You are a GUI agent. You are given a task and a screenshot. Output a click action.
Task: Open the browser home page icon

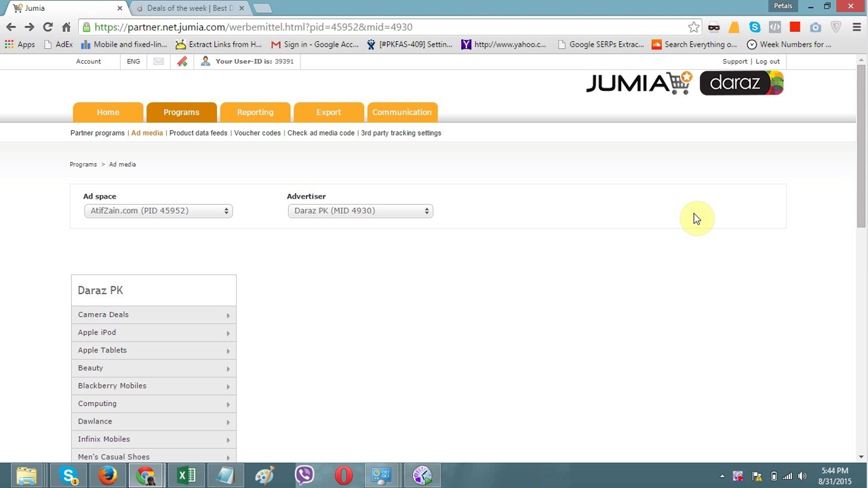[66, 27]
